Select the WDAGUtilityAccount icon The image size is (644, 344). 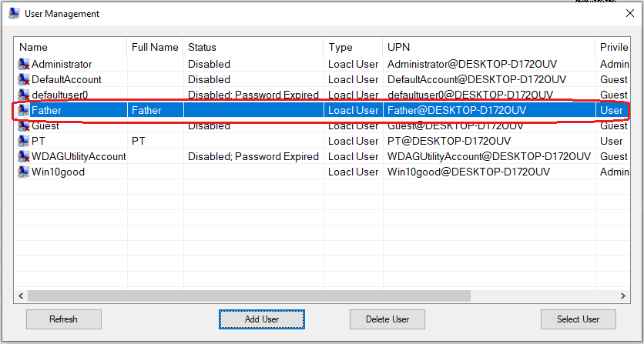[x=23, y=157]
